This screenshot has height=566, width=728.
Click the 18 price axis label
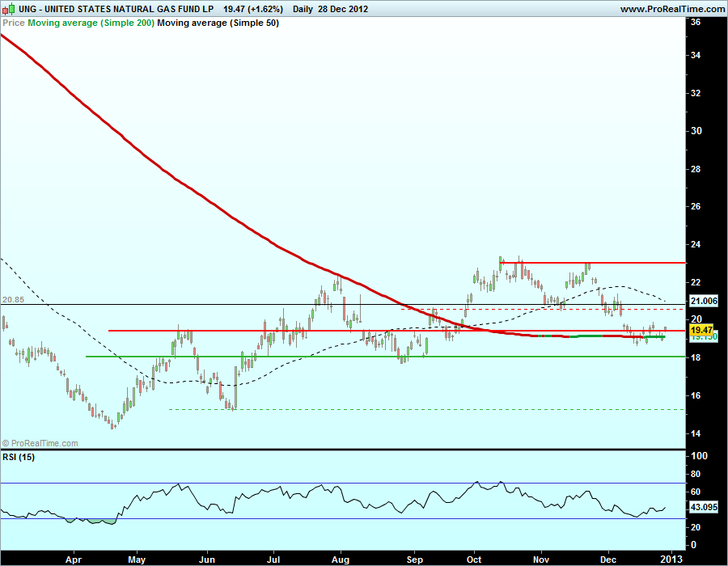[x=696, y=357]
